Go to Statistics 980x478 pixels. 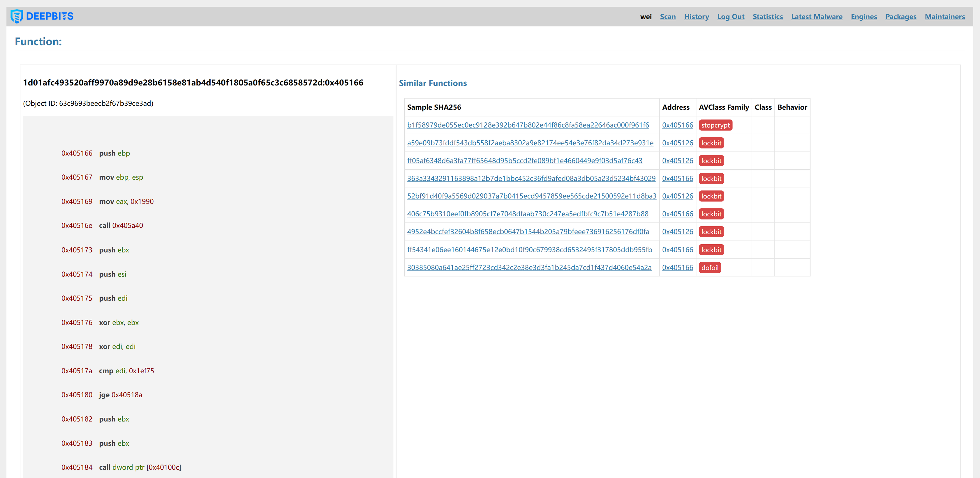click(767, 17)
